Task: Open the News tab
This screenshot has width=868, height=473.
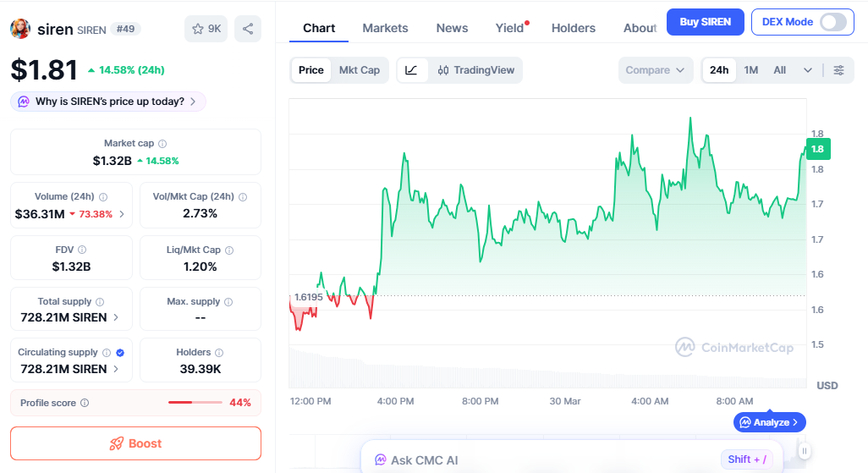Action: coord(452,28)
